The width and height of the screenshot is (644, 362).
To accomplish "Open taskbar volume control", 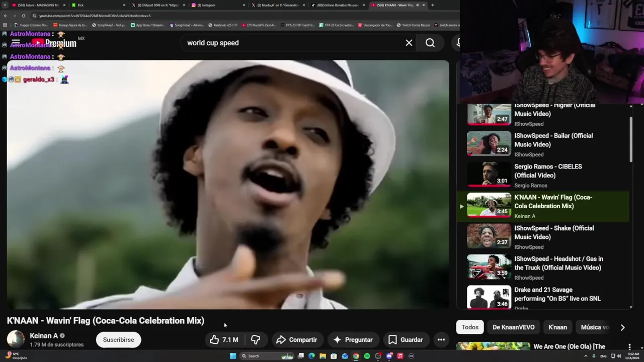I will point(619,356).
